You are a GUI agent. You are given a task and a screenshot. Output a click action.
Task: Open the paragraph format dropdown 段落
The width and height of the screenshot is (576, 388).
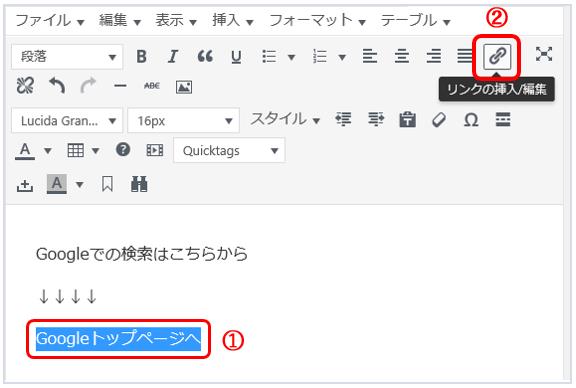point(67,57)
